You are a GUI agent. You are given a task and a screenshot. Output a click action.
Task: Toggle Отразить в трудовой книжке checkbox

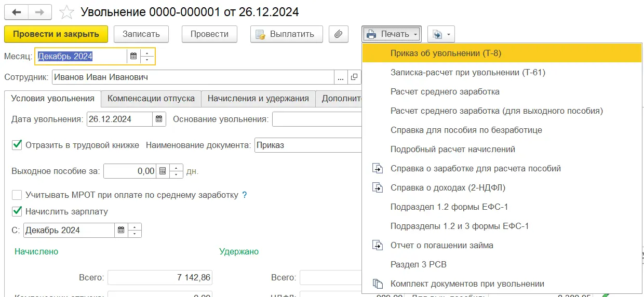point(17,145)
